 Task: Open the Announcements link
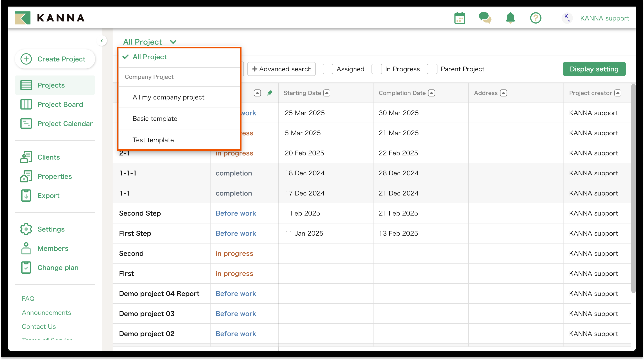pyautogui.click(x=46, y=313)
